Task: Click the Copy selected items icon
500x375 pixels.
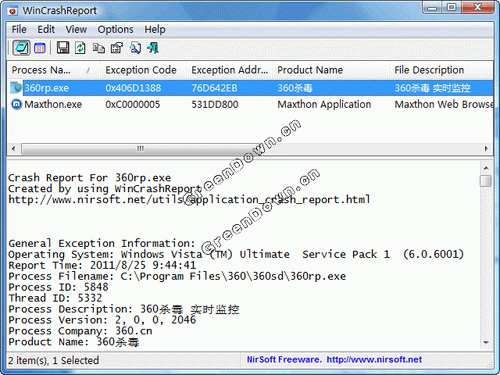Action: click(98, 48)
